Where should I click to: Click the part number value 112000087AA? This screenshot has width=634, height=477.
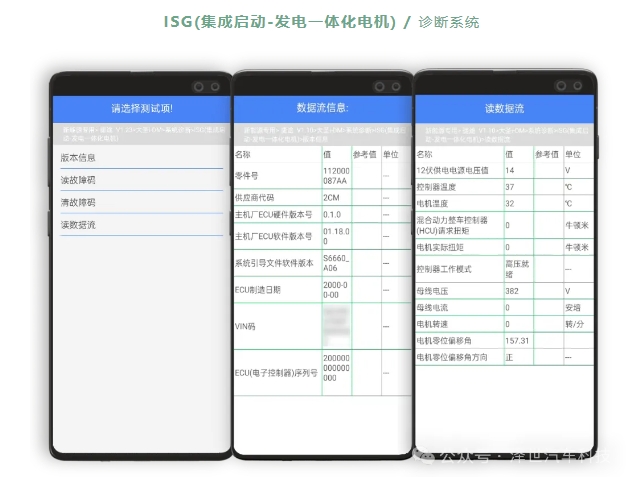[x=336, y=176]
